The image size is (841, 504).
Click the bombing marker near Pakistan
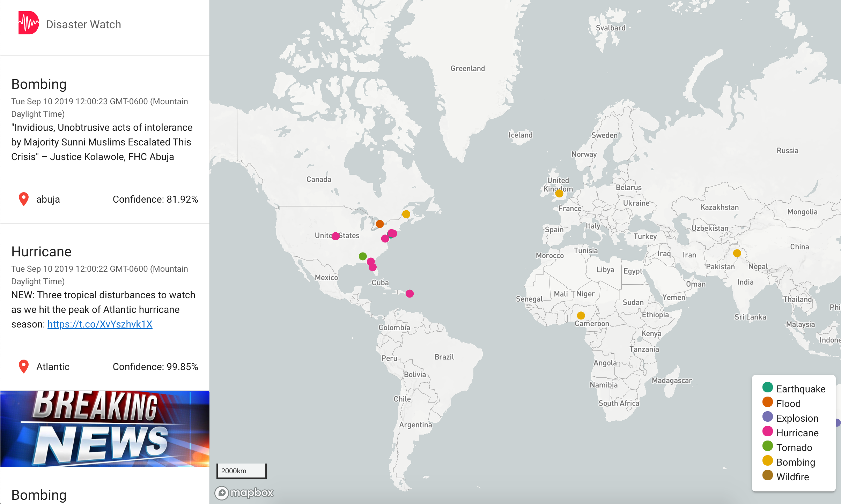coord(737,253)
